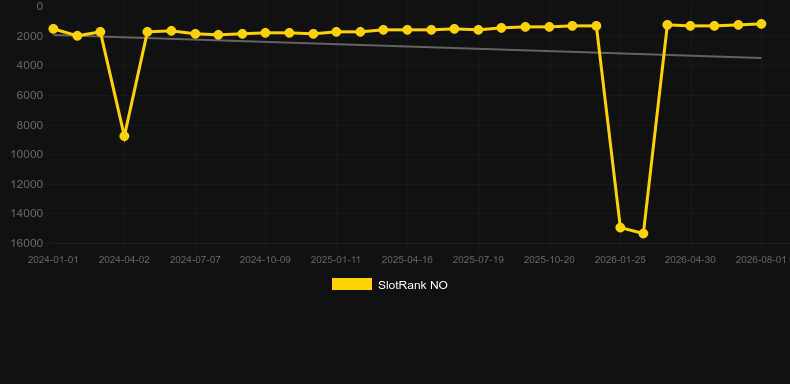Click the 2026-08-01 x-axis label
Viewport: 790px width, 384px height.
coord(761,260)
